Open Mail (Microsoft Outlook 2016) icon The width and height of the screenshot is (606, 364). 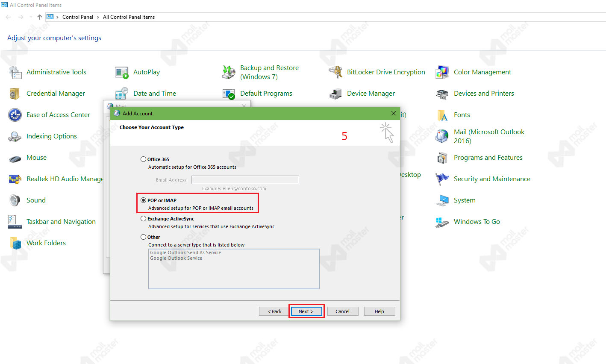coord(442,136)
